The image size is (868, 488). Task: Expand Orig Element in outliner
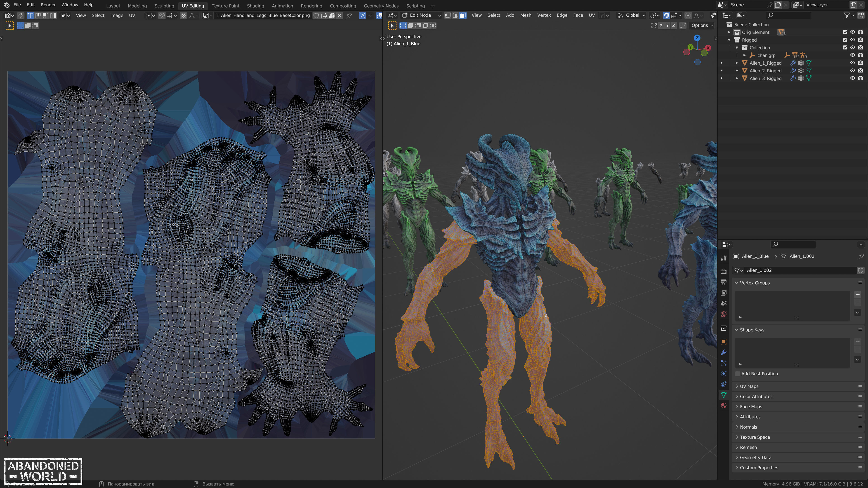tap(729, 32)
